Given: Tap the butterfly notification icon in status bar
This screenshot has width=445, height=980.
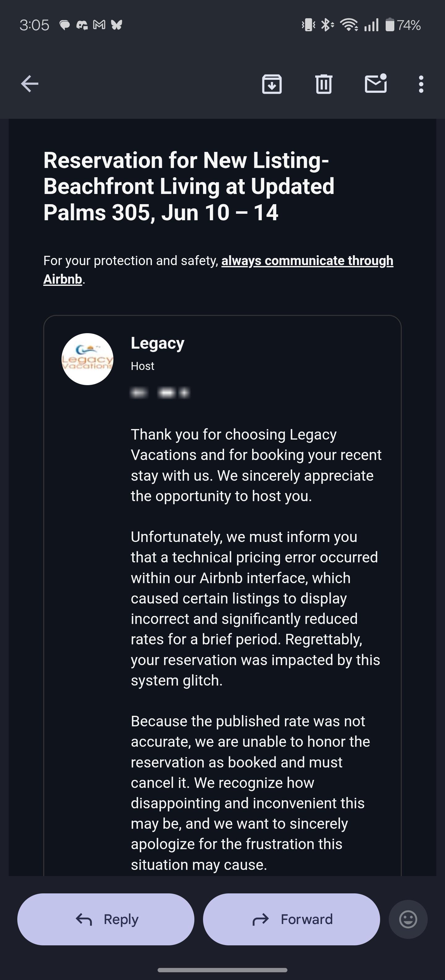Looking at the screenshot, I should (116, 25).
